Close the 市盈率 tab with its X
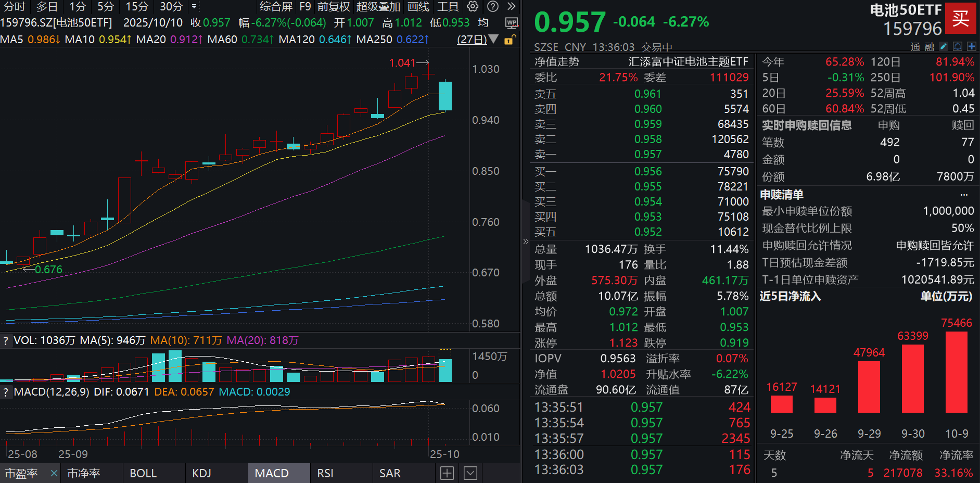Screen dimensions: 980x483 pos(54,473)
